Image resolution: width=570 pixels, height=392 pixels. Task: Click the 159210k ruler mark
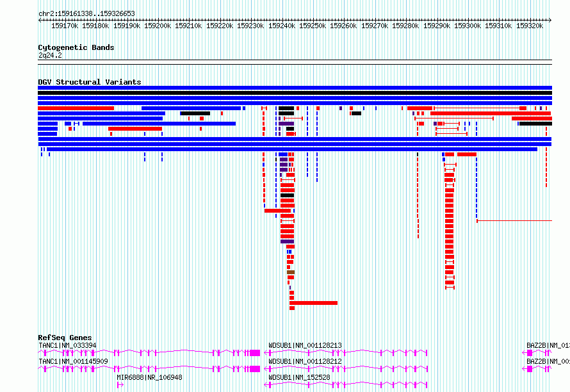pyautogui.click(x=189, y=26)
